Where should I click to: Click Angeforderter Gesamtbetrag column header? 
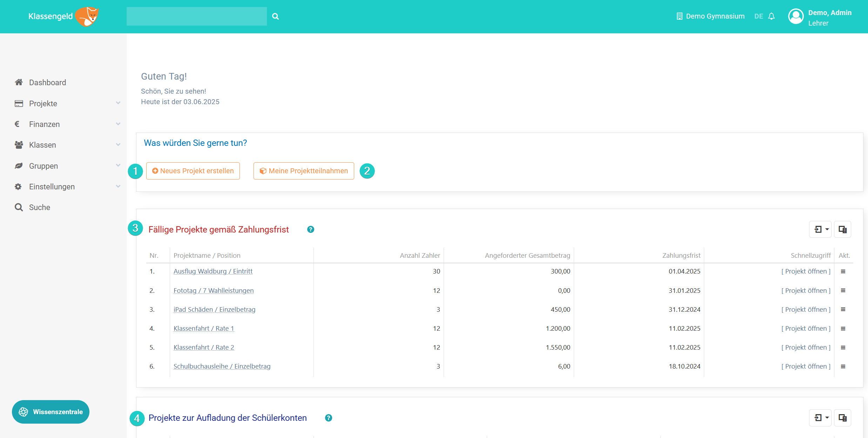click(x=527, y=255)
